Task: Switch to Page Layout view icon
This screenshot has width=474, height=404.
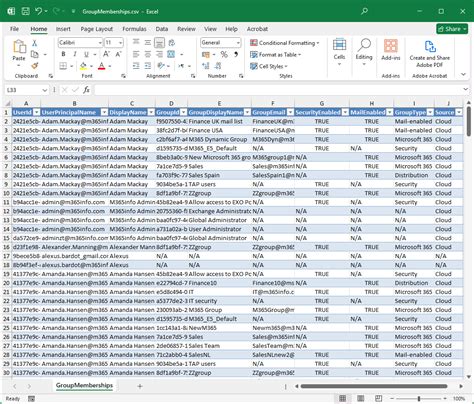Action: click(360, 398)
